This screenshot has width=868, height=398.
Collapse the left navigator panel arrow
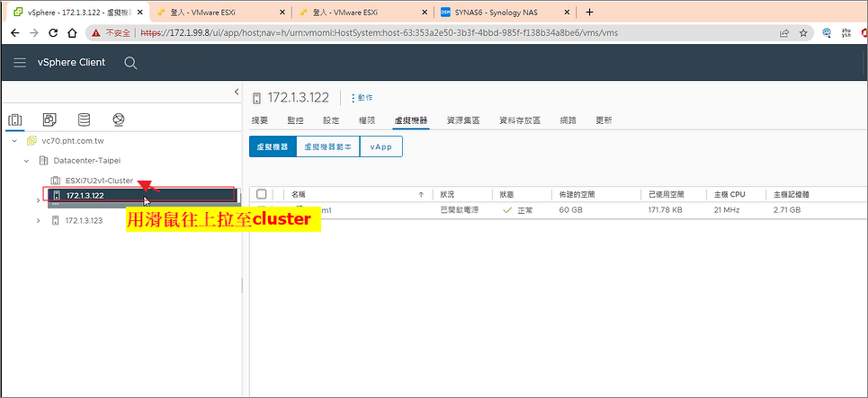coord(237,92)
